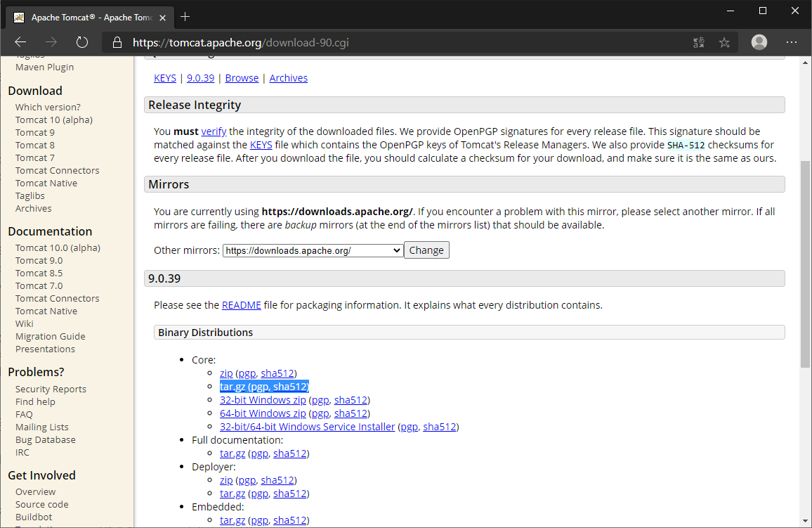
Task: Open the user profile avatar
Action: click(759, 42)
